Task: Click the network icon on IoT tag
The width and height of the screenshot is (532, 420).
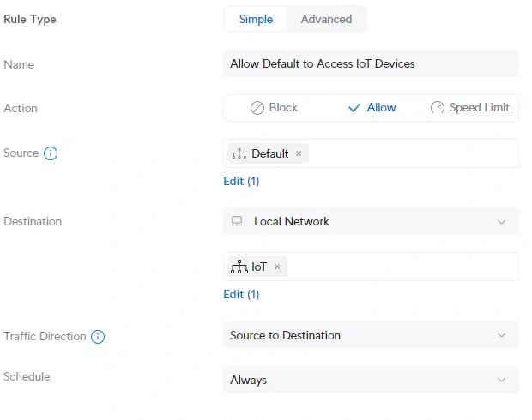Action: click(239, 267)
